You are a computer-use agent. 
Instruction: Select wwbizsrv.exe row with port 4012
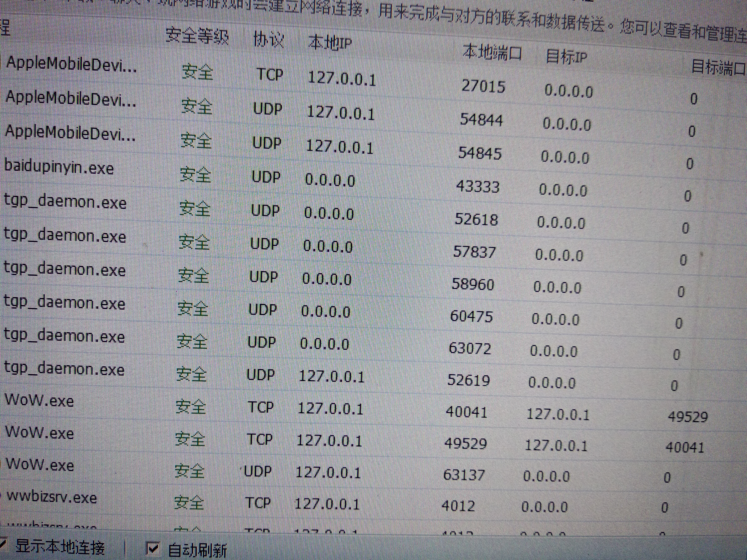pos(52,497)
